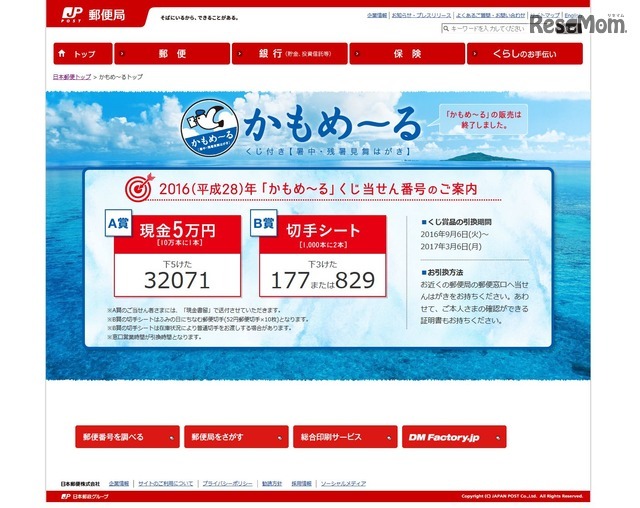Click the そばにいるから、できることがある slogan
The image size is (640, 508).
[x=199, y=18]
